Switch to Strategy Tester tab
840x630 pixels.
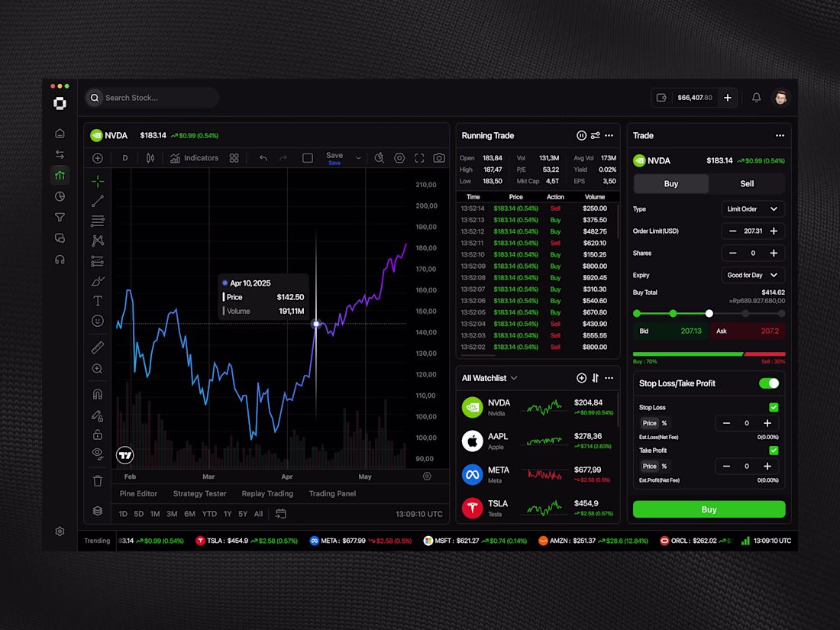tap(200, 493)
